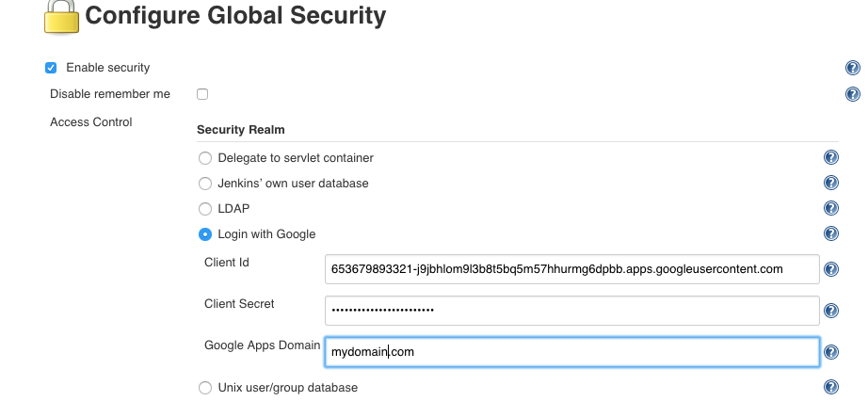This screenshot has width=868, height=401.
Task: Open help for Enable security
Action: [x=853, y=68]
